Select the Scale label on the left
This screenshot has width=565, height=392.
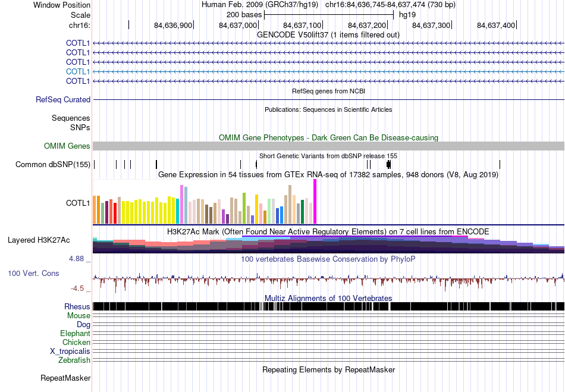click(x=80, y=15)
